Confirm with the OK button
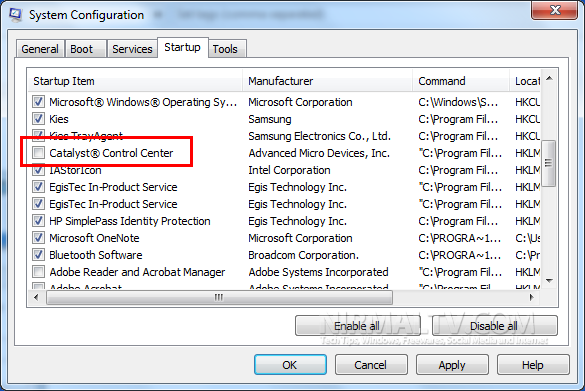This screenshot has height=391, width=585. pos(290,365)
